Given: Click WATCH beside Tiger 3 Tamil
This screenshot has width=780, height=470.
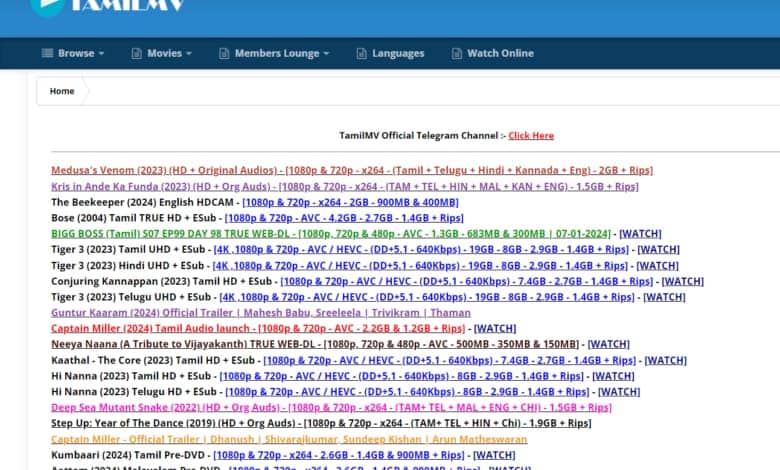Looking at the screenshot, I should click(659, 249).
